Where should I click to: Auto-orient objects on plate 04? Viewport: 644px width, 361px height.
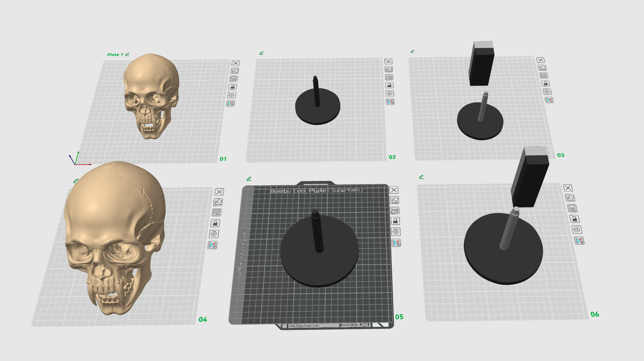pos(218,202)
